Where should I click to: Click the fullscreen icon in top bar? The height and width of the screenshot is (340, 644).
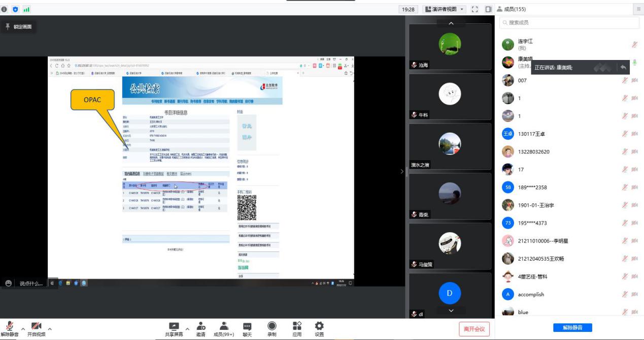tap(475, 9)
